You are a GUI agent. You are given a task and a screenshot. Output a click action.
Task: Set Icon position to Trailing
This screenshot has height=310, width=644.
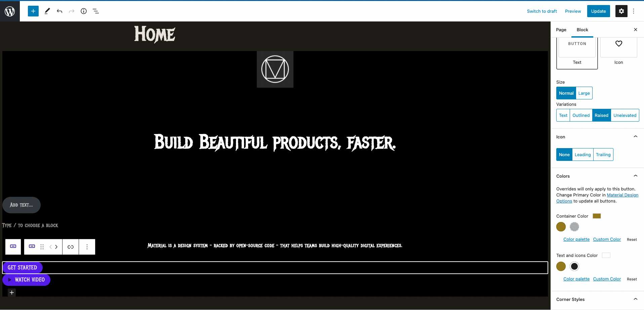(x=603, y=154)
